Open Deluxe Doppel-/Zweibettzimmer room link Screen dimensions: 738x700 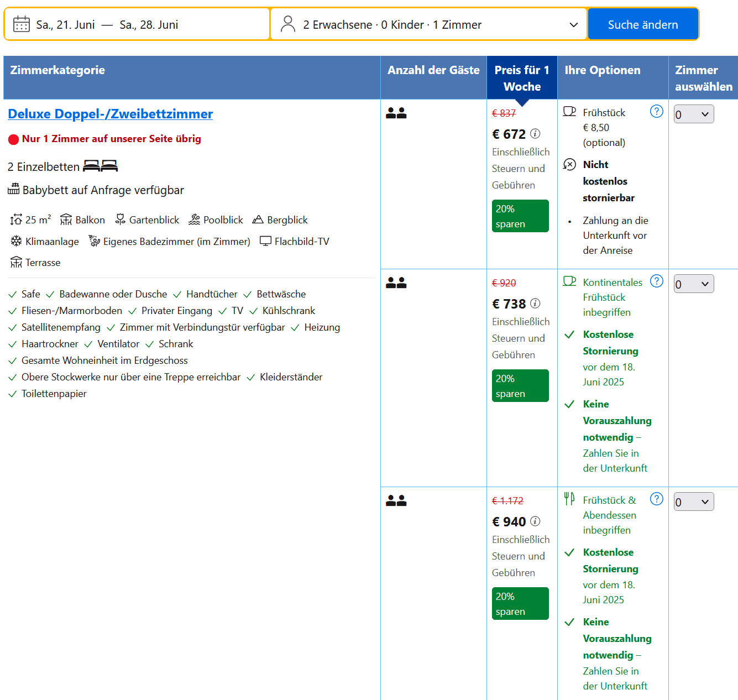point(110,114)
